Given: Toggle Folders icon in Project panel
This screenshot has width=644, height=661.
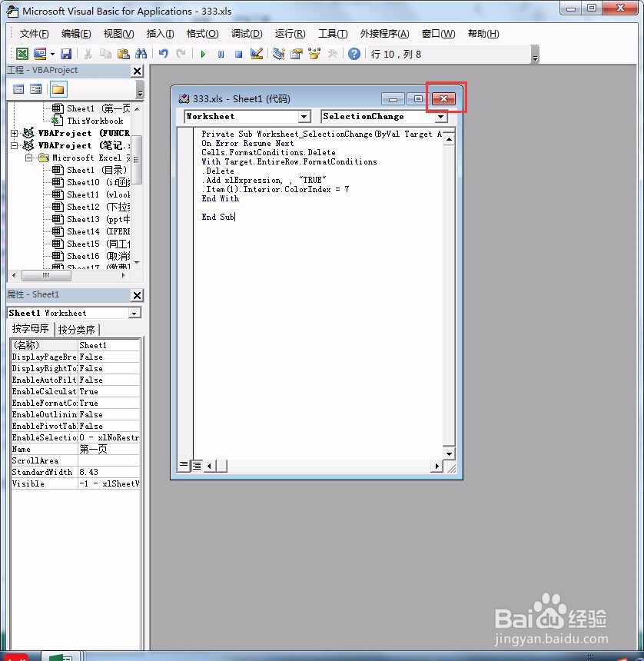Looking at the screenshot, I should tap(58, 89).
